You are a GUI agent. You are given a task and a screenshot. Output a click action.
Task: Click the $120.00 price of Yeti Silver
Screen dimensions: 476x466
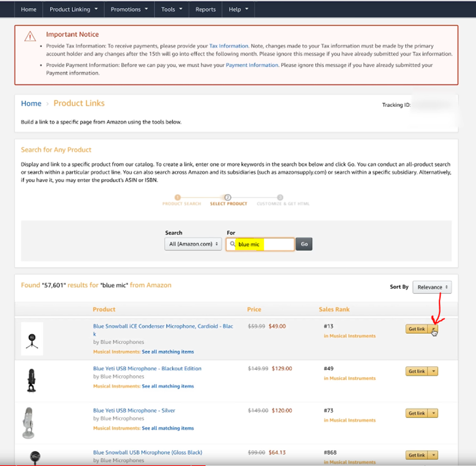(x=282, y=411)
